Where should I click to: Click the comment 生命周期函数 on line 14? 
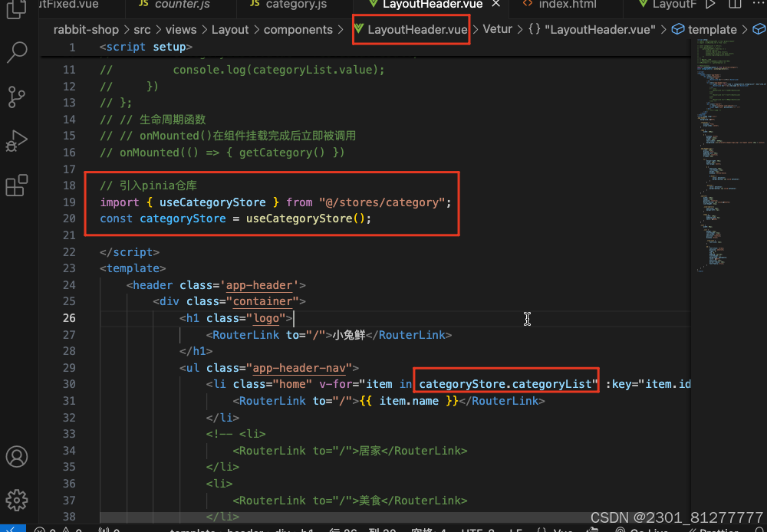coord(173,120)
